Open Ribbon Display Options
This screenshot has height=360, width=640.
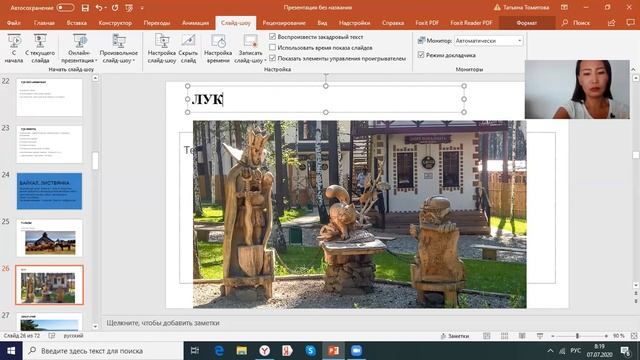click(564, 7)
